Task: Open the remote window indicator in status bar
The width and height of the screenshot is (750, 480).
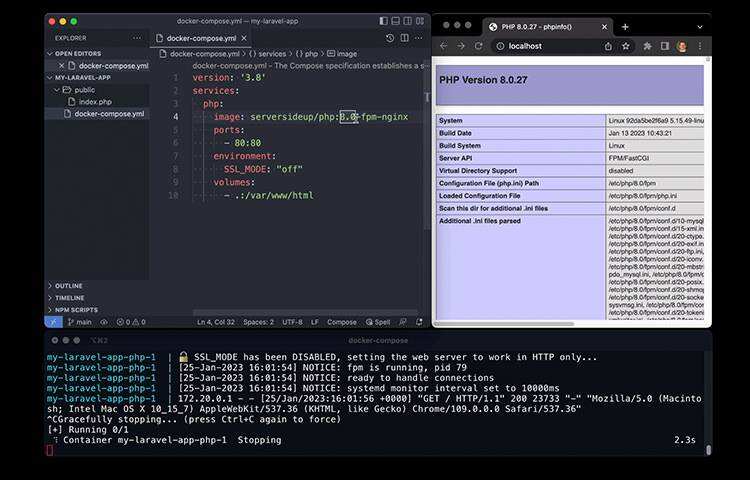Action: (53, 322)
